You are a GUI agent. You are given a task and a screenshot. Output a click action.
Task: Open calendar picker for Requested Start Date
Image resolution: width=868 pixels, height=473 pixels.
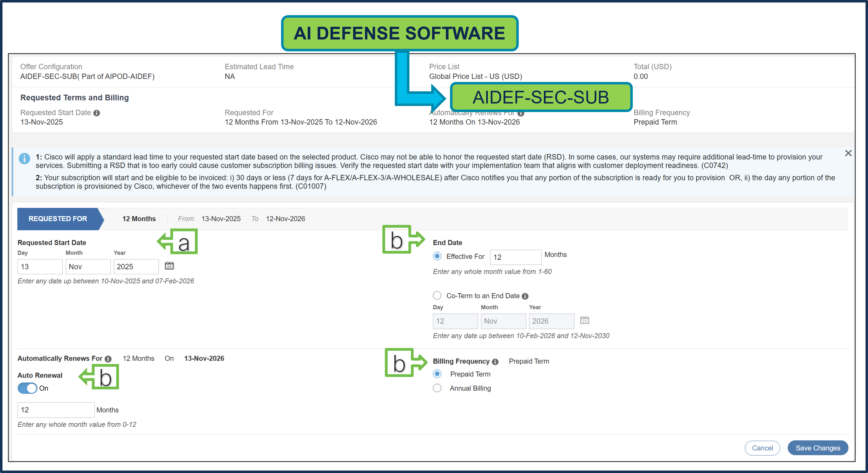click(x=170, y=266)
